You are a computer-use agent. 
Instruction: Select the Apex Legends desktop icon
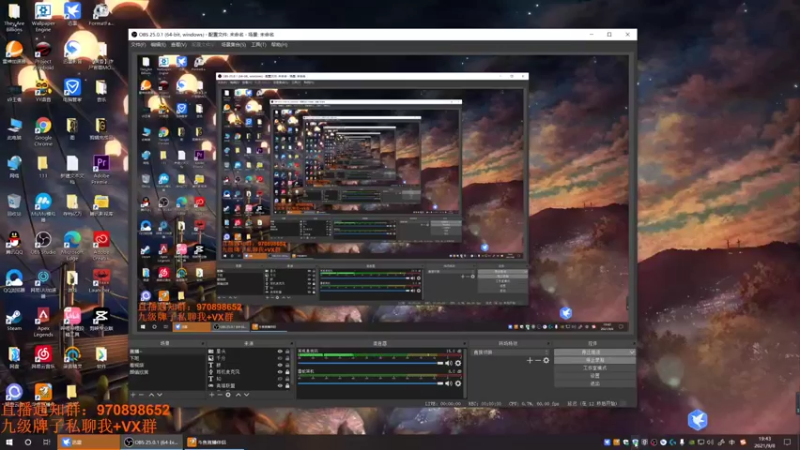pos(43,322)
